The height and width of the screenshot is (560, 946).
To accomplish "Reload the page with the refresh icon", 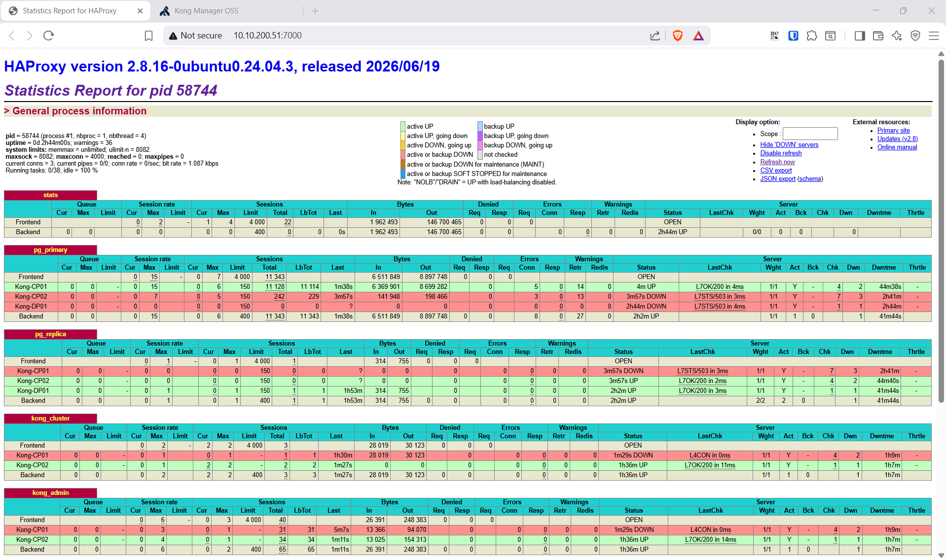I will coord(48,35).
